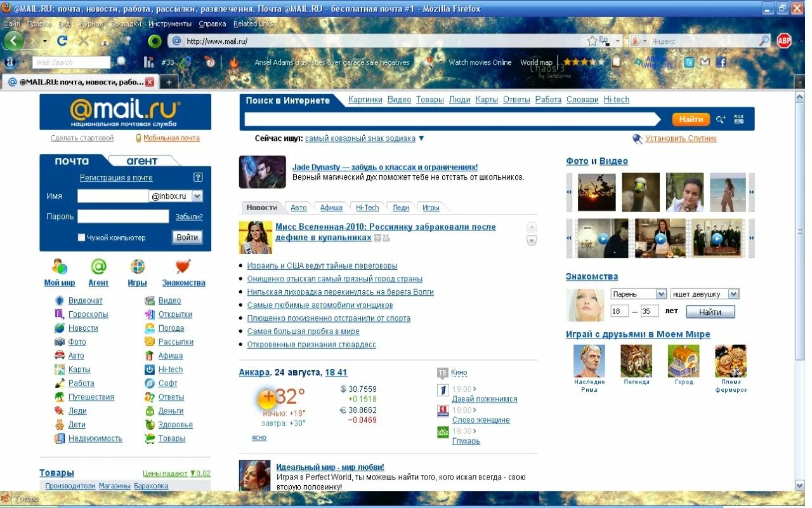Click in the Пароль password field
812x508 pixels.
[x=123, y=217]
